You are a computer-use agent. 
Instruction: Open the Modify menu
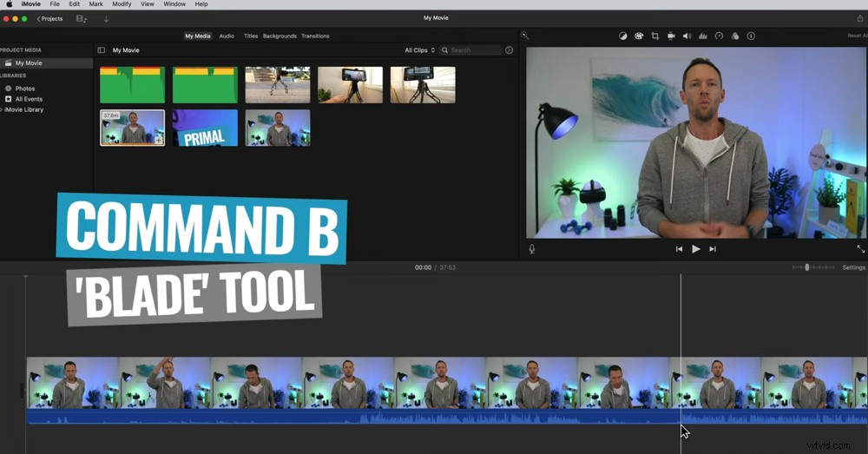[x=122, y=3]
